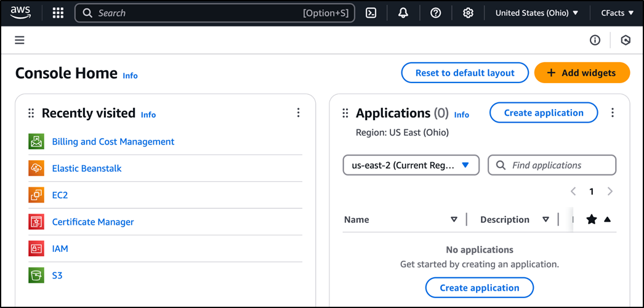The width and height of the screenshot is (644, 308).
Task: Click the AWS logo
Action: [x=20, y=13]
